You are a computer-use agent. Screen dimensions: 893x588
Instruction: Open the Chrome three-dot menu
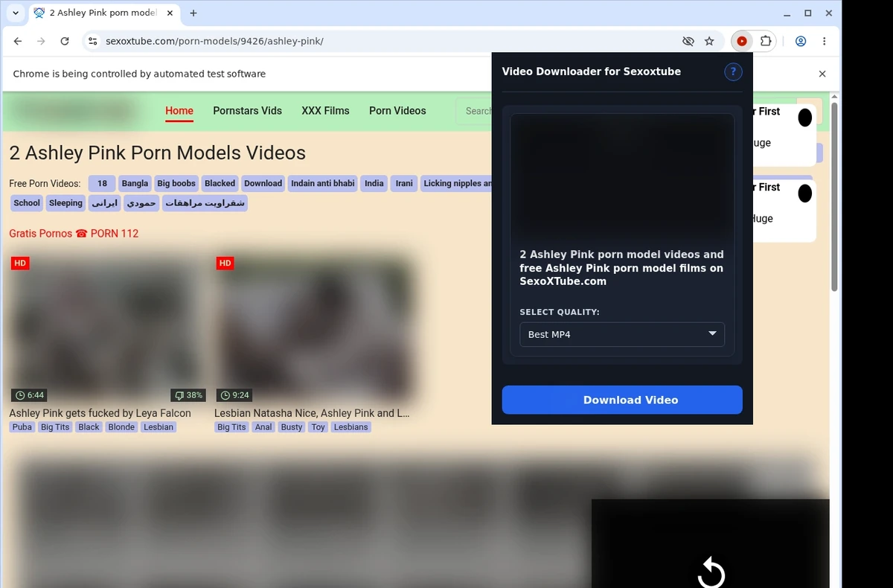click(825, 41)
